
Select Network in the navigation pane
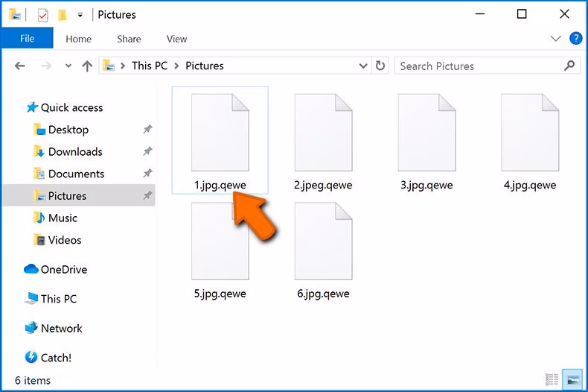pos(61,329)
